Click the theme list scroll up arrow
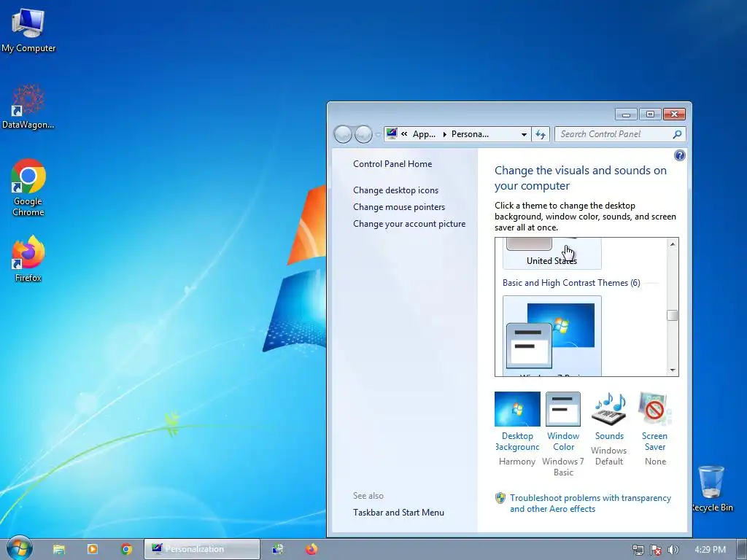 tap(673, 244)
